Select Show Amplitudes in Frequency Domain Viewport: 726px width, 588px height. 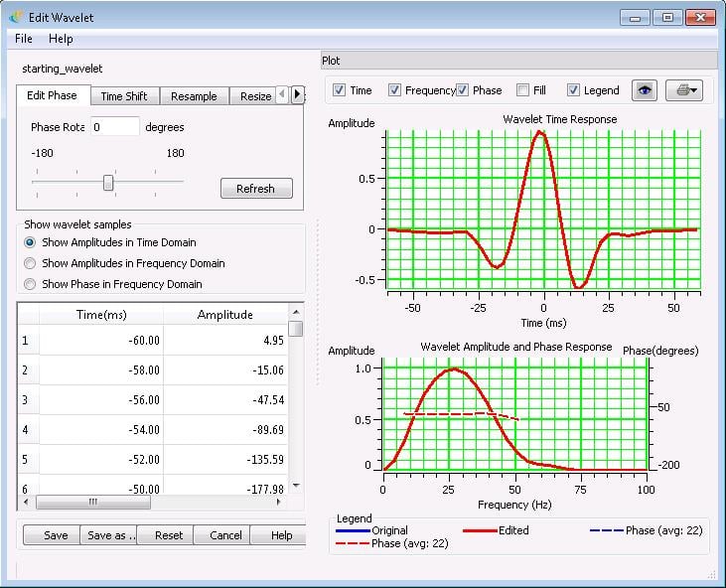30,263
